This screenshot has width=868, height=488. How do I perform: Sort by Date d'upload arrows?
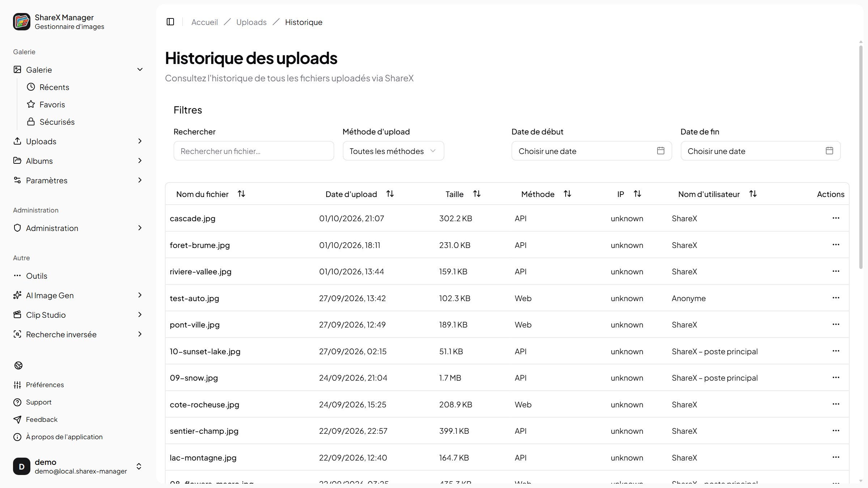[390, 194]
